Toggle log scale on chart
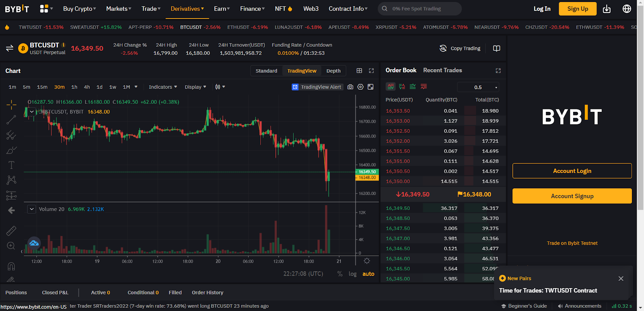 [353, 274]
